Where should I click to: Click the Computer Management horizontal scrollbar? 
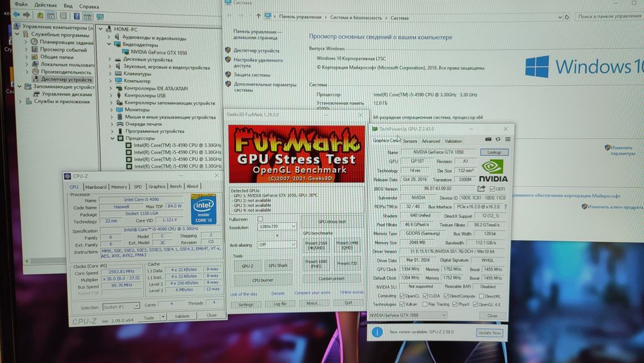pos(45,261)
